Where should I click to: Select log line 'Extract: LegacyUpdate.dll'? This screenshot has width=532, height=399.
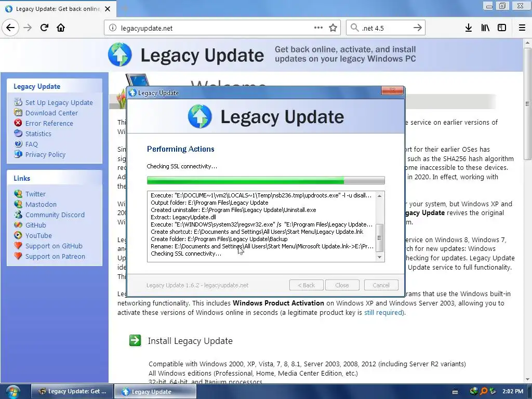(x=183, y=217)
